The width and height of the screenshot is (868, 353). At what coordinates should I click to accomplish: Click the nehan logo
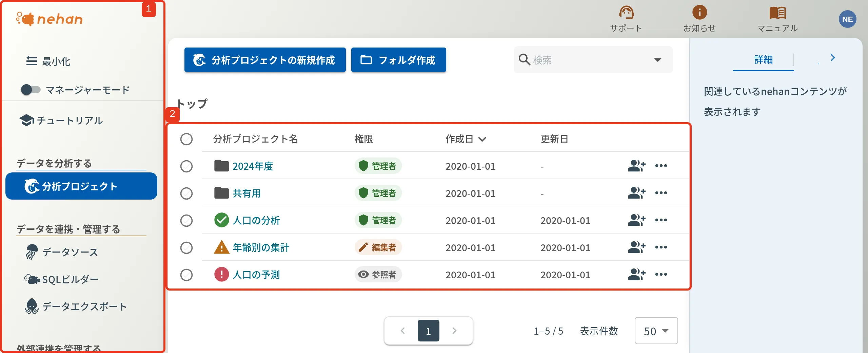click(x=50, y=19)
